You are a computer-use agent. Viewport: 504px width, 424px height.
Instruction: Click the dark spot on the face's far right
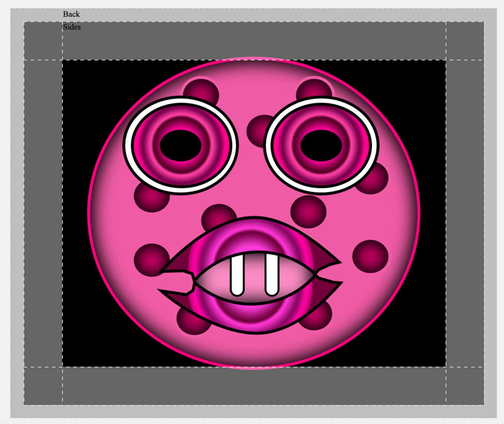[x=370, y=256]
